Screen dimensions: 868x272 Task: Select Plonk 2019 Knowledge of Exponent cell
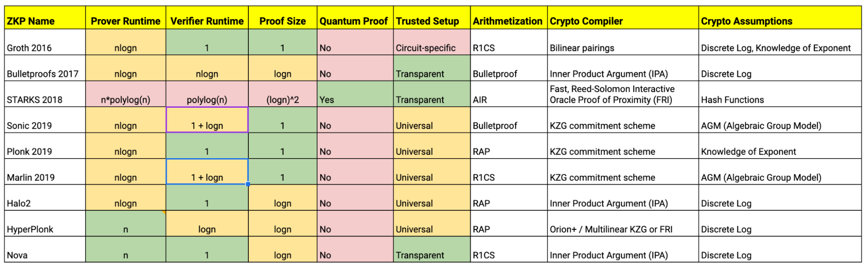pyautogui.click(x=780, y=146)
